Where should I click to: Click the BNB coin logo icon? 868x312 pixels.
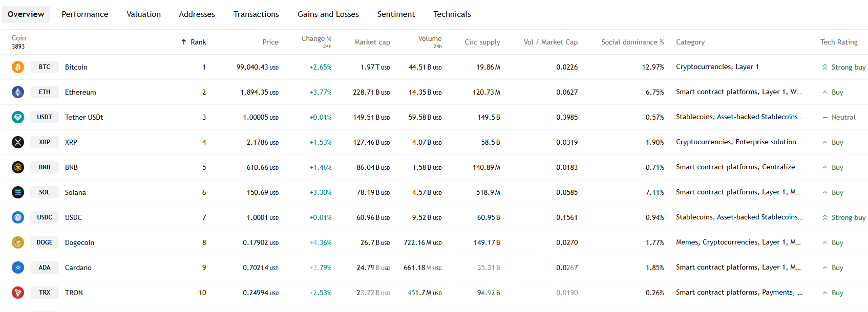coord(18,167)
